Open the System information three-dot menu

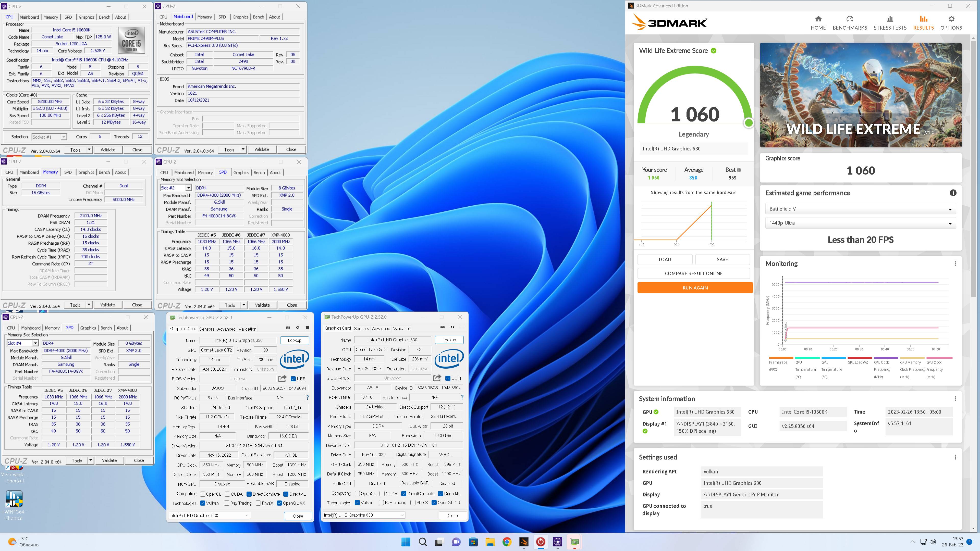pyautogui.click(x=955, y=398)
